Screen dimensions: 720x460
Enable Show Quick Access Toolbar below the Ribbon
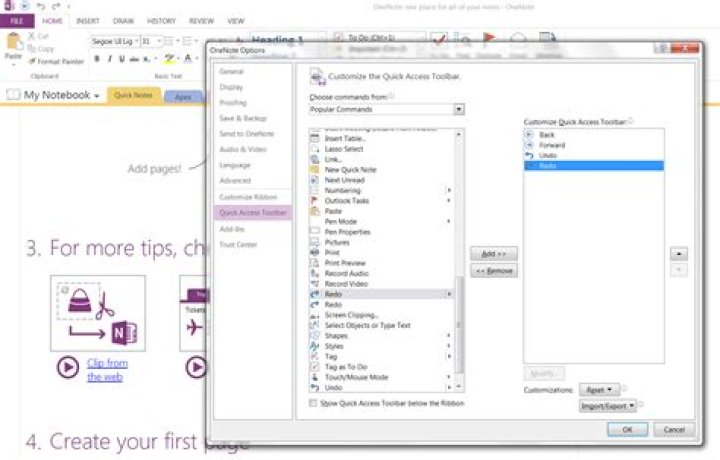tap(313, 403)
